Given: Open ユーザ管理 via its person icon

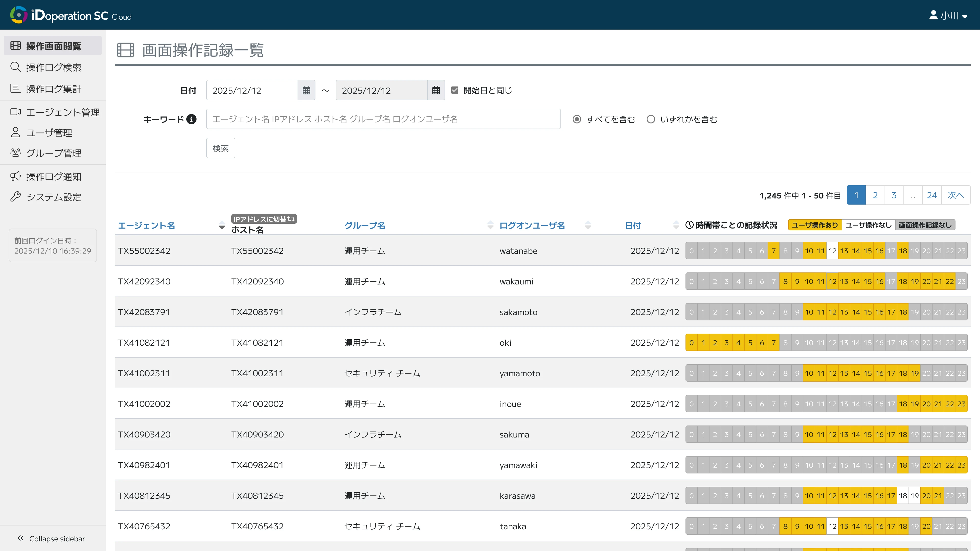Looking at the screenshot, I should [16, 132].
